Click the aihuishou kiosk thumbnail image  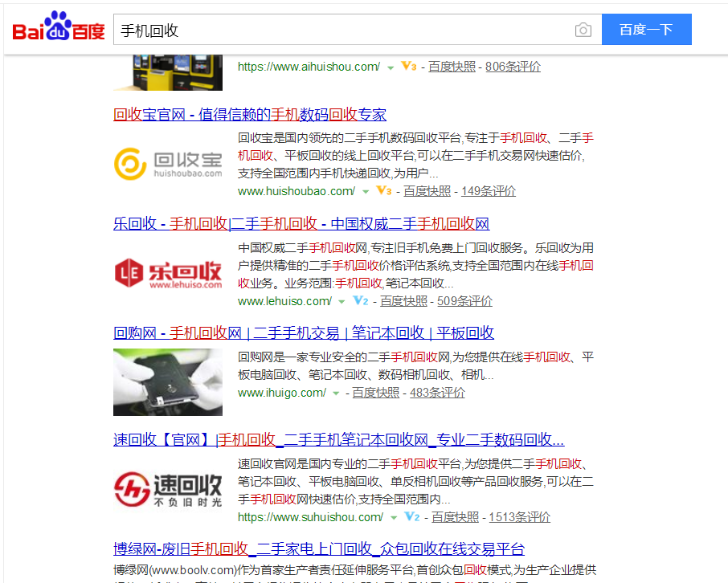pyautogui.click(x=168, y=72)
